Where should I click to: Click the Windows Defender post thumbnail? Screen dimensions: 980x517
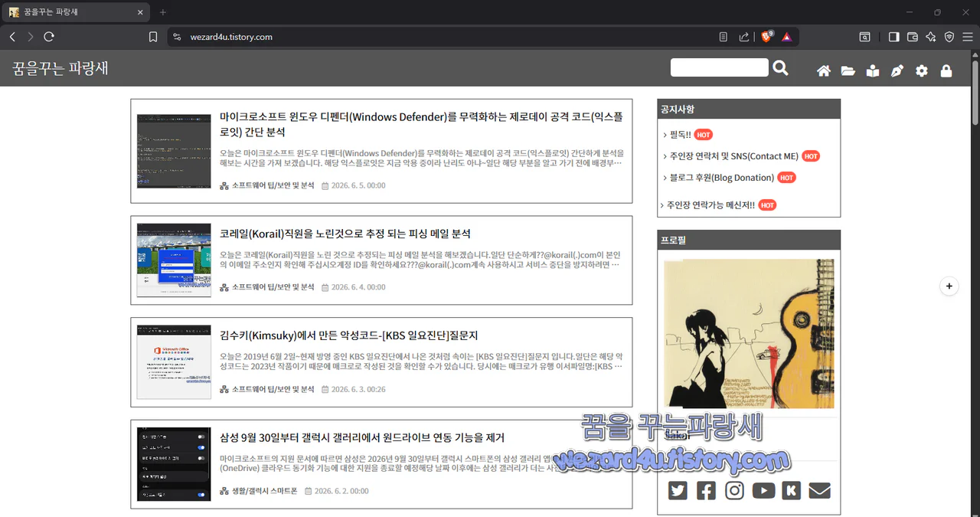pyautogui.click(x=174, y=151)
